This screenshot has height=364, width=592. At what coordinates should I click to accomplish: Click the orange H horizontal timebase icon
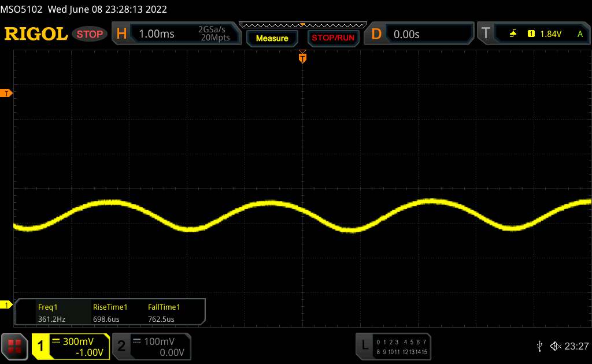[121, 34]
